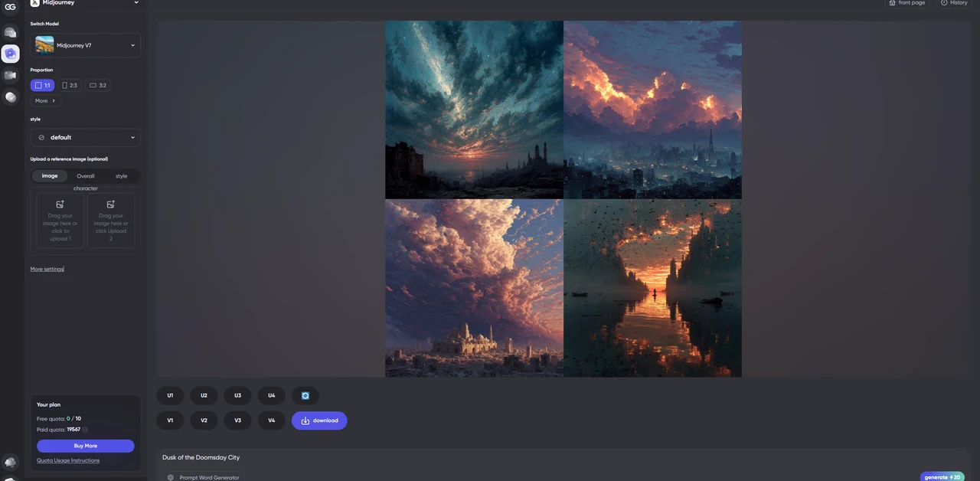Select the 3:2 proportion option
This screenshot has width=980, height=481.
point(98,85)
